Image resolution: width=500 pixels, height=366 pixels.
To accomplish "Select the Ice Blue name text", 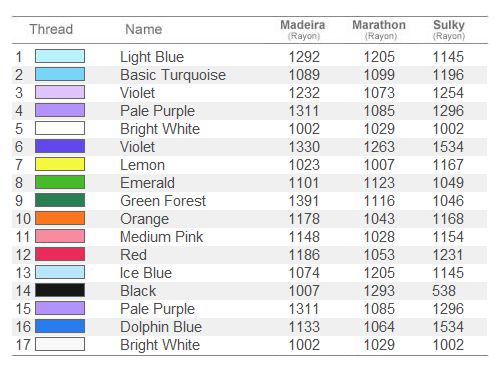I will click(146, 273).
